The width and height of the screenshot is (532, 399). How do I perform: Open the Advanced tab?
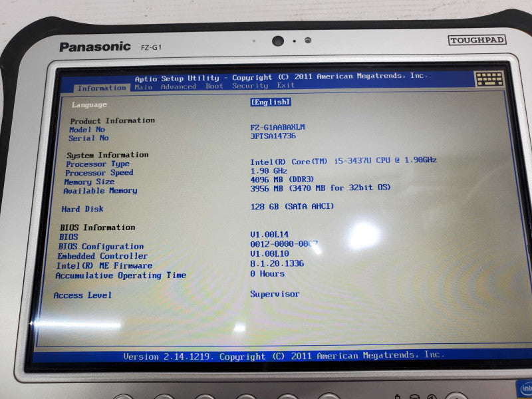pos(178,86)
